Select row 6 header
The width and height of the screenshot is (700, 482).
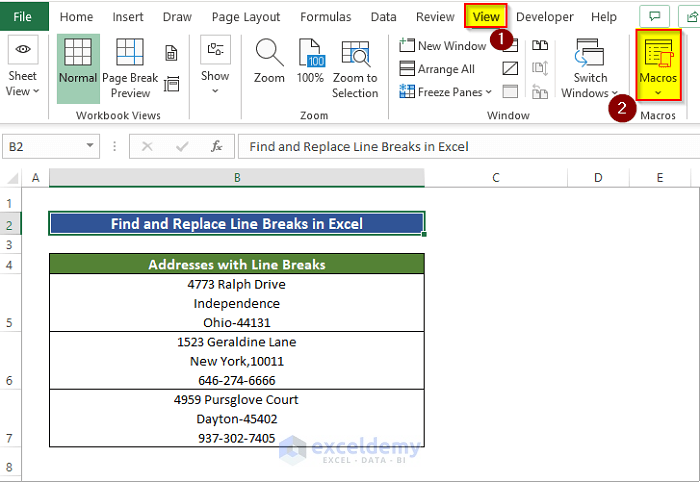click(x=10, y=361)
